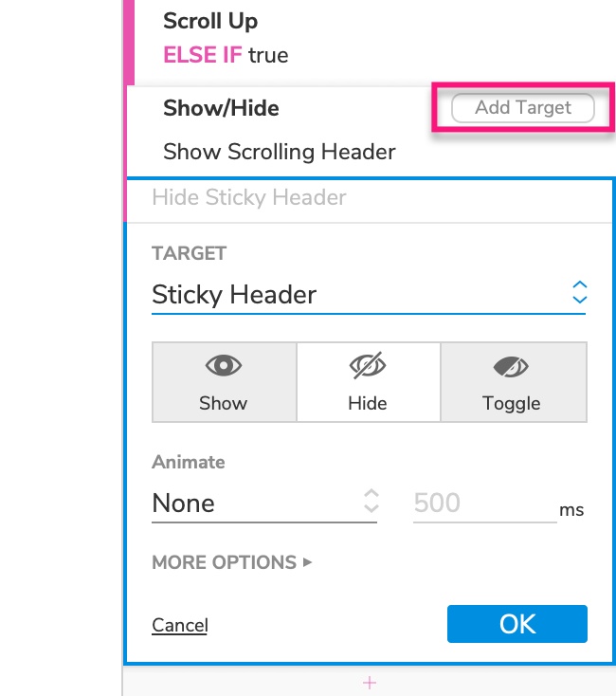This screenshot has width=616, height=696.
Task: Click the Show eye icon
Action: click(x=223, y=366)
